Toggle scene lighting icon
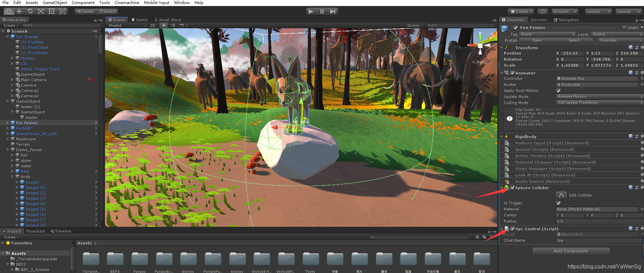Screen dimensions: 644x273 (x=164, y=25)
